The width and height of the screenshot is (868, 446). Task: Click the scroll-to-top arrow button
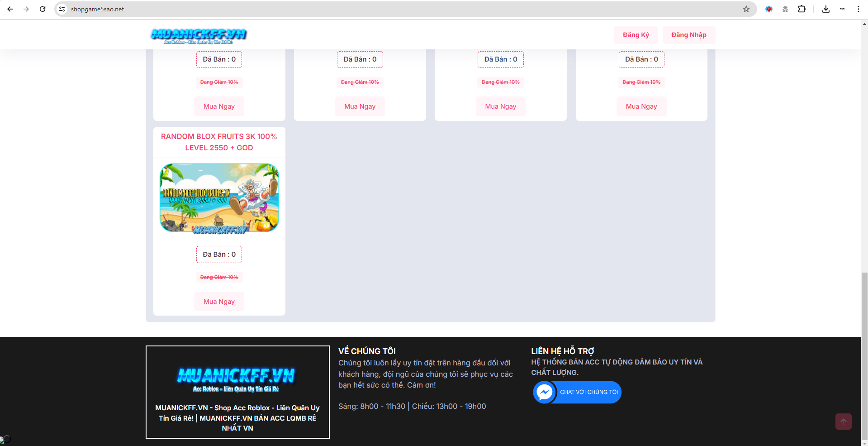click(x=843, y=422)
